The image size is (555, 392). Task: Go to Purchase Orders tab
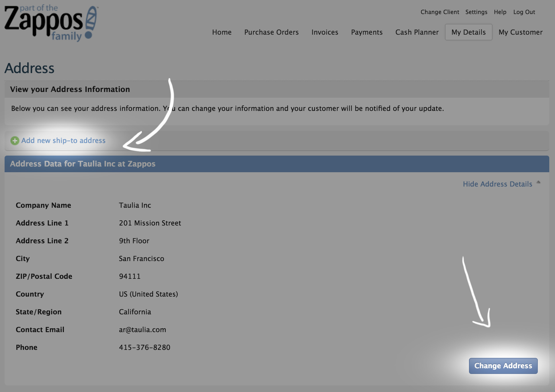click(271, 32)
